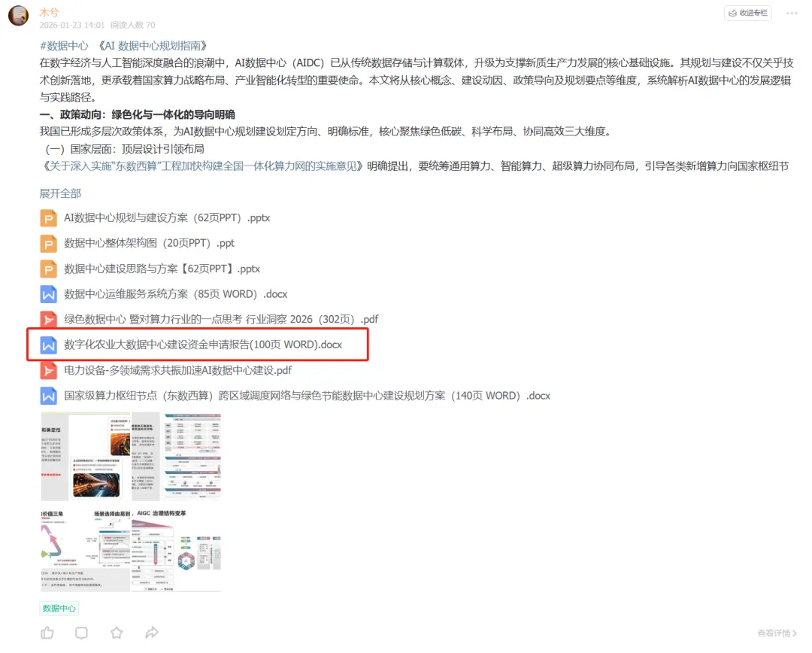The image size is (812, 653).
Task: Click heading 一、政策动向：绿色化与一体化的导向明确
Action: [138, 114]
